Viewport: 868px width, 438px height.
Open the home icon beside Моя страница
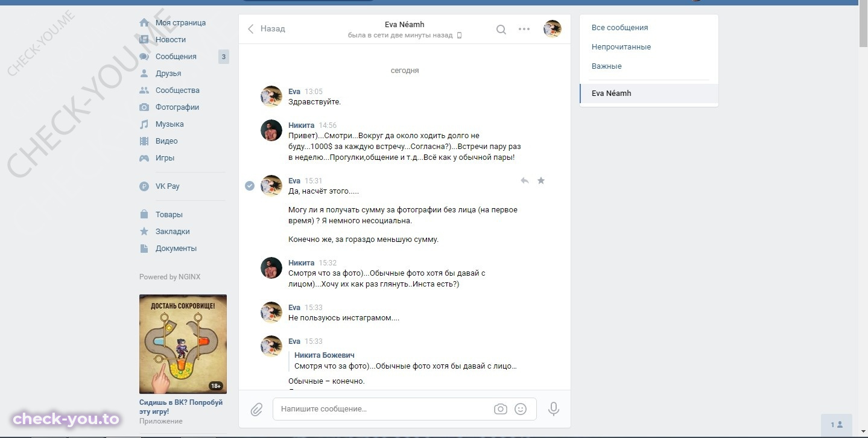[x=144, y=23]
